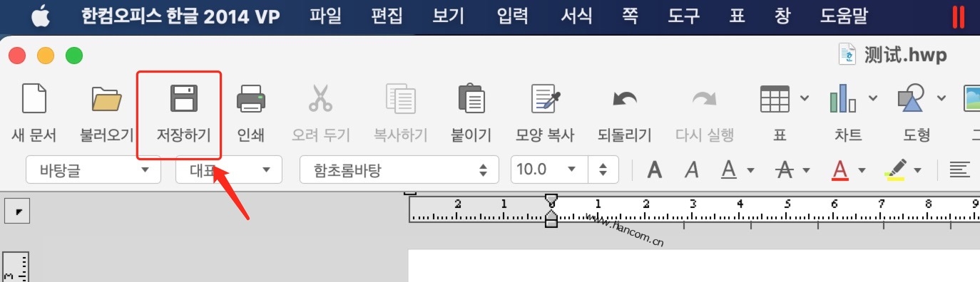The width and height of the screenshot is (980, 282).
Task: Click font size stepper arrows
Action: click(603, 169)
